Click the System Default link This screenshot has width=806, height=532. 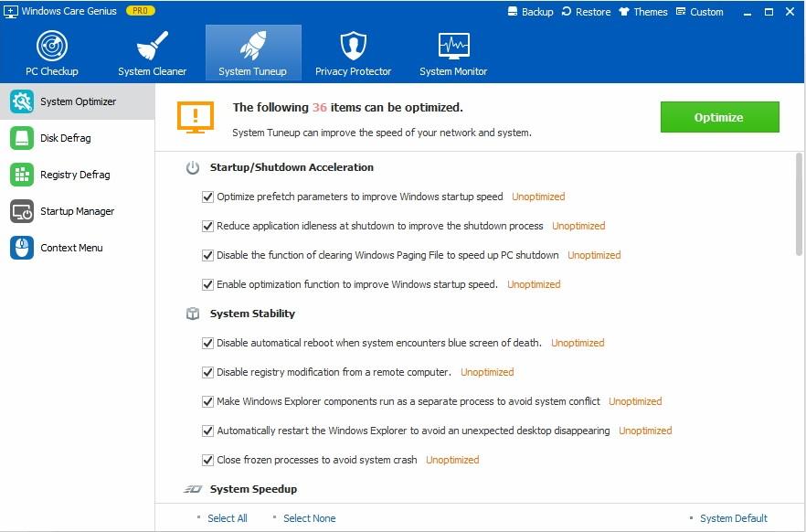(734, 518)
